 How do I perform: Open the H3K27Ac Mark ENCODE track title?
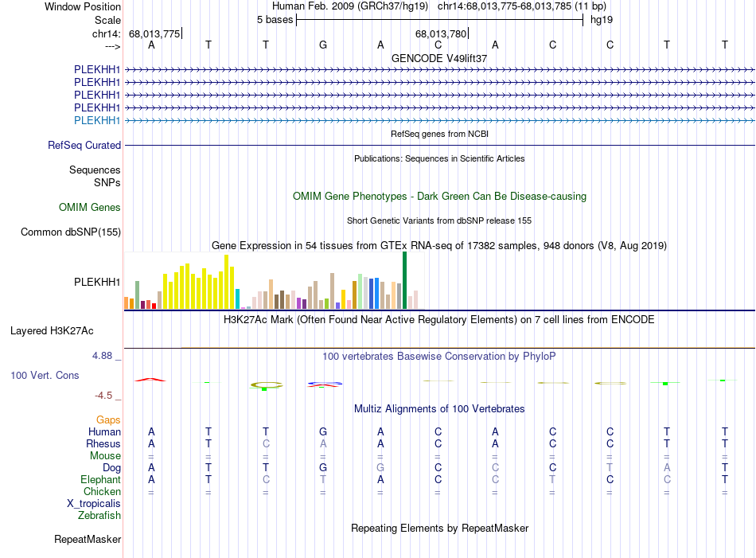(x=438, y=320)
